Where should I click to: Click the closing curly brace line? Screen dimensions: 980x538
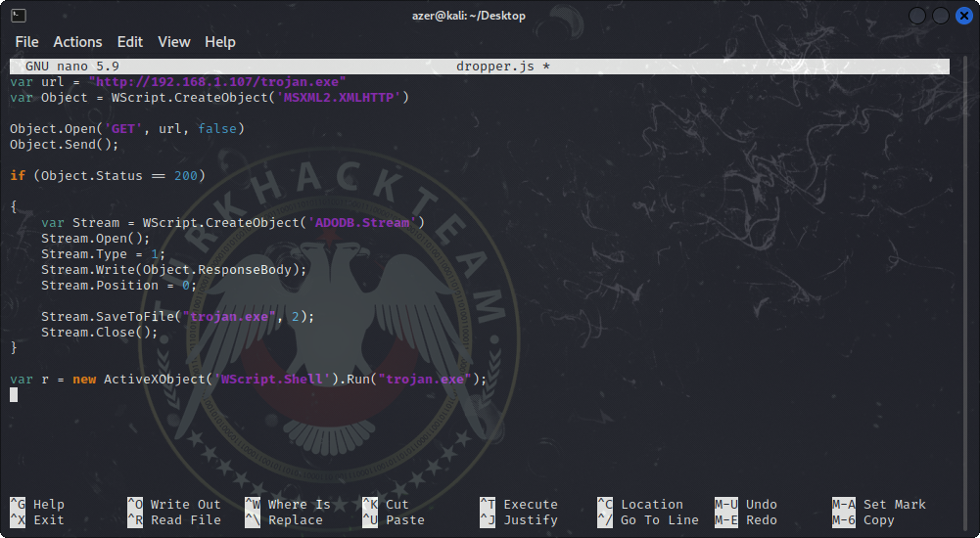point(14,347)
